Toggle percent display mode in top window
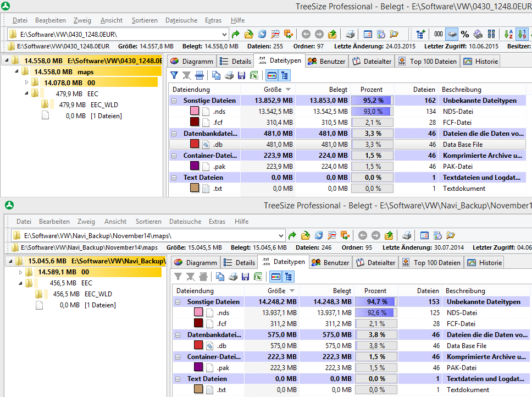Viewport: 532px width, 397px height. click(x=465, y=34)
